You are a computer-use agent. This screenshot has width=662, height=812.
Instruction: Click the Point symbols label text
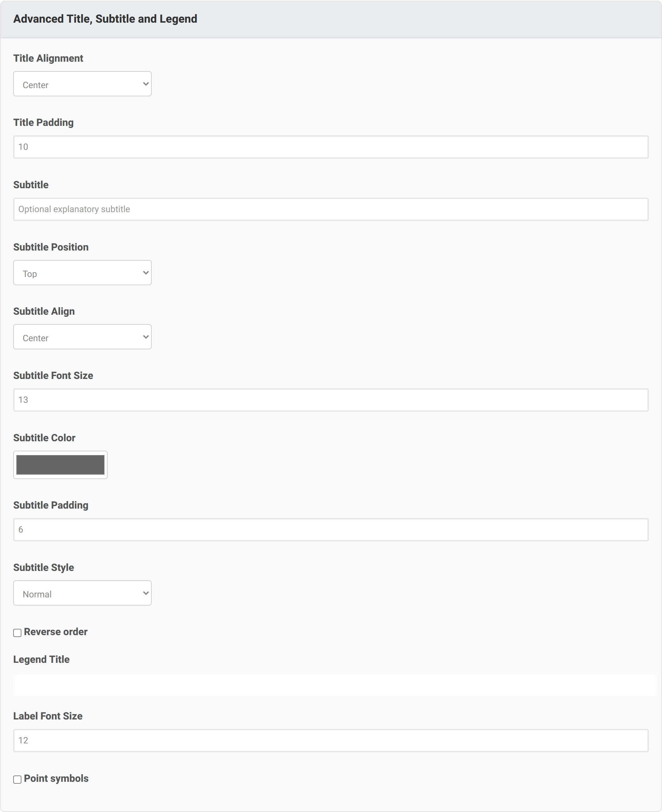[x=56, y=778]
